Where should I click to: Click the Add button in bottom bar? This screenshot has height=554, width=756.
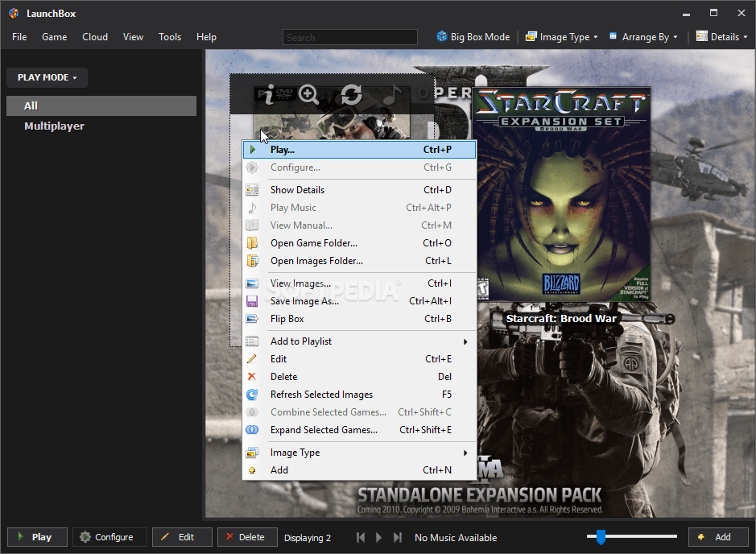(x=718, y=537)
